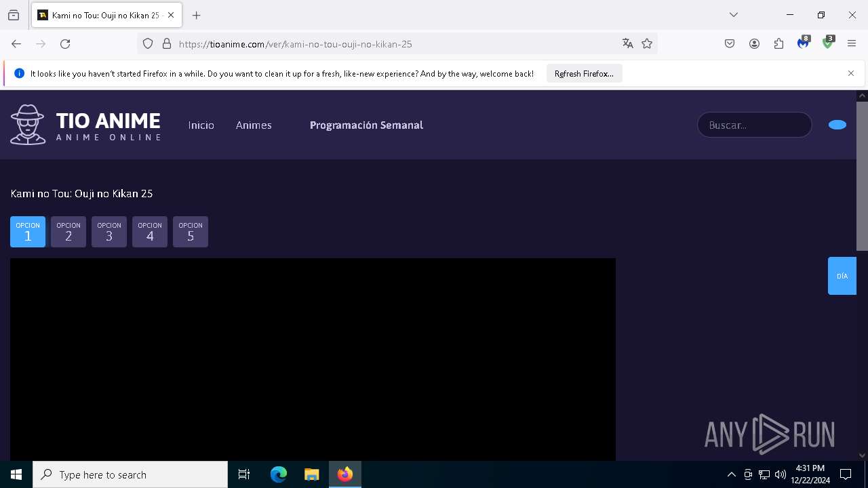The height and width of the screenshot is (488, 868).
Task: Dismiss the Firefox notification bar
Action: 851,73
